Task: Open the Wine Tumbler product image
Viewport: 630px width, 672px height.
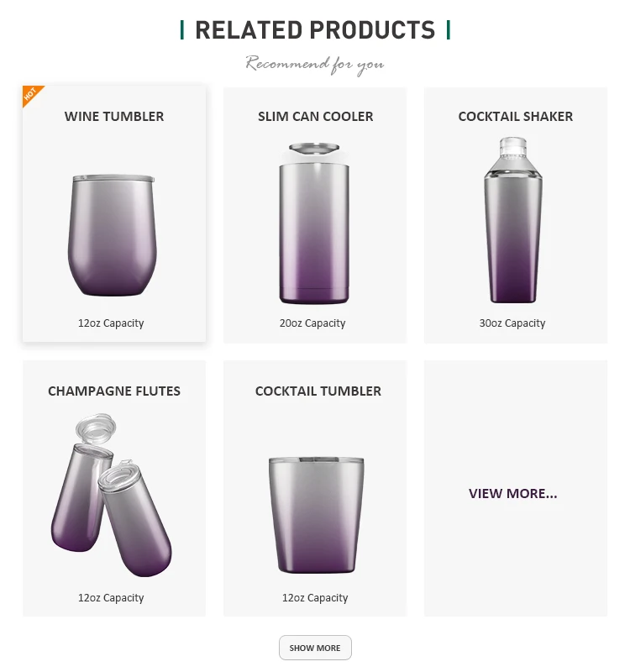Action: (x=113, y=235)
